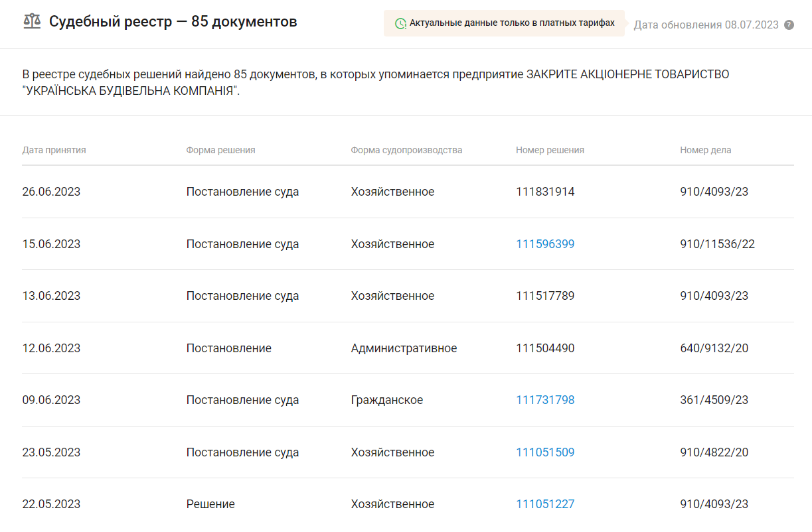812x532 pixels.
Task: Click the company name УКРАЇНСЬКА БУДІВЕЛЬНА КОМПАНІЯ text
Action: click(130, 91)
